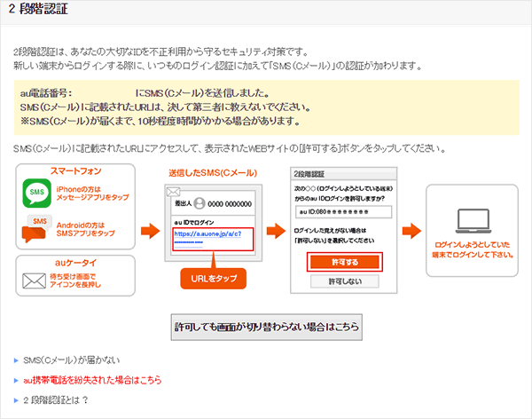This screenshot has width=532, height=419.
Task: Click the sender avatar icon in SMS sample
Action: [x=199, y=203]
